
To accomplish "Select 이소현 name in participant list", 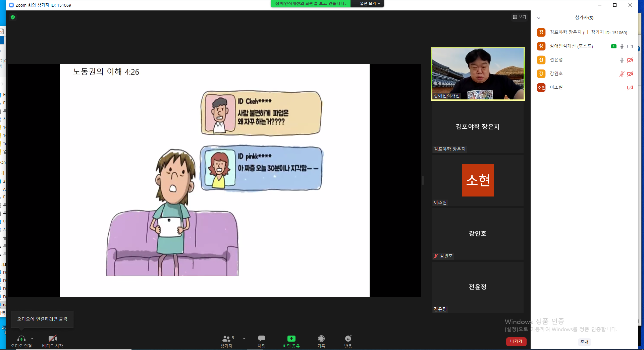I will [556, 87].
